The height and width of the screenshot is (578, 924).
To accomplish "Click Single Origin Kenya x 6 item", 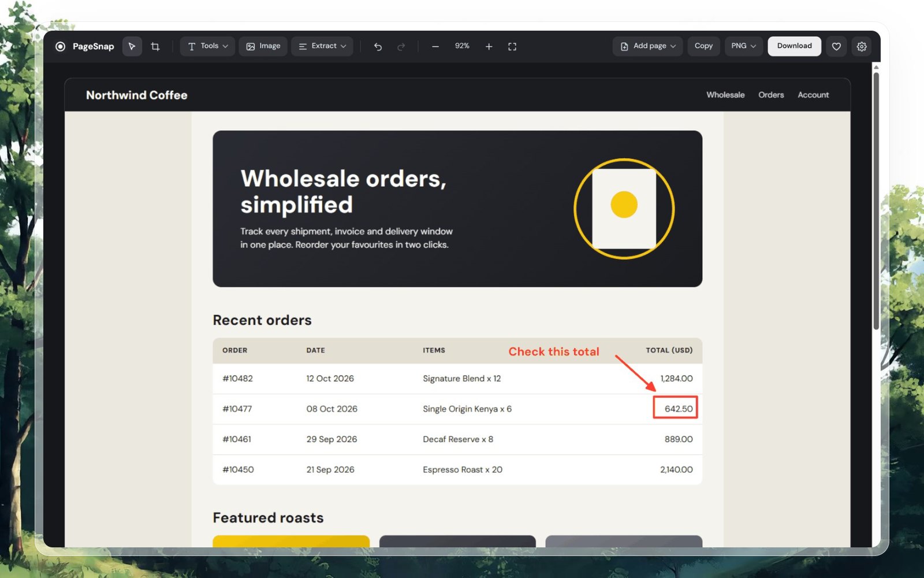I will click(x=467, y=409).
